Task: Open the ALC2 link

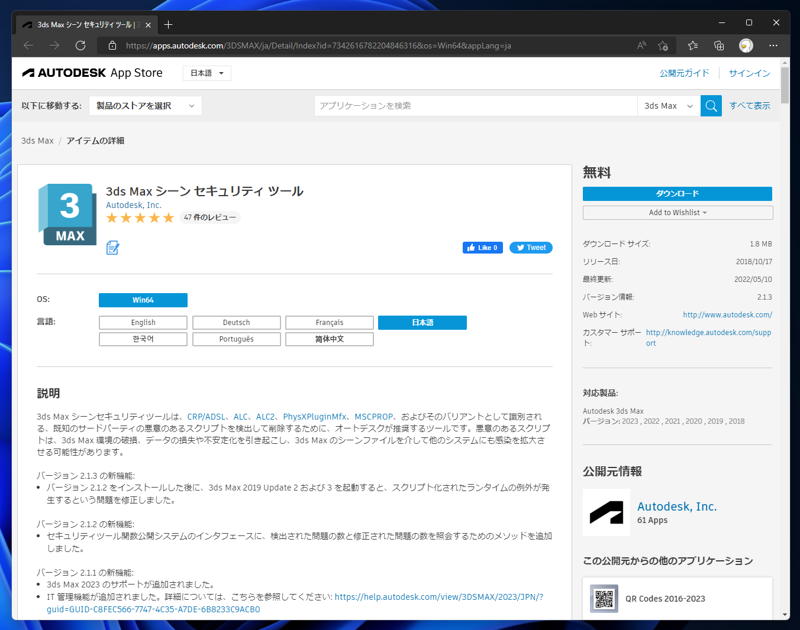Action: pos(265,417)
